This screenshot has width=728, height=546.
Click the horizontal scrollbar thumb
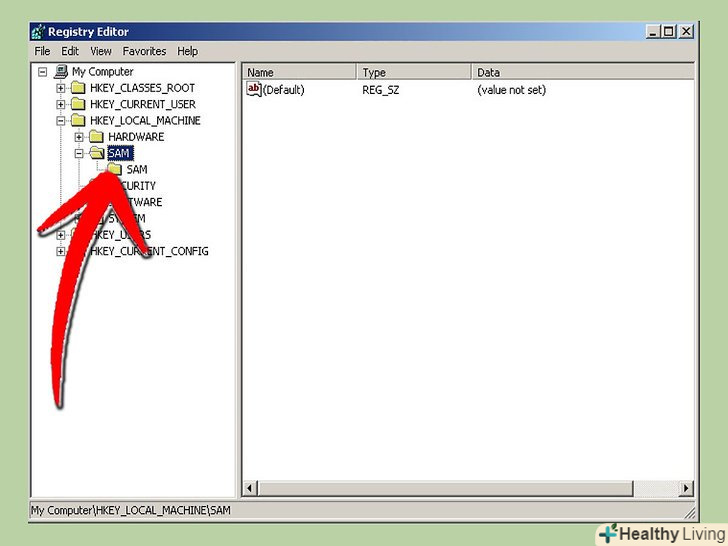tap(446, 488)
